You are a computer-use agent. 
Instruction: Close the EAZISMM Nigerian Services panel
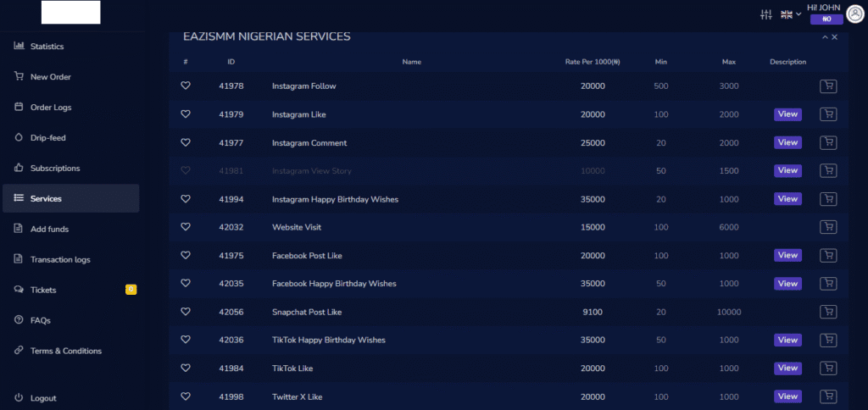(x=834, y=37)
